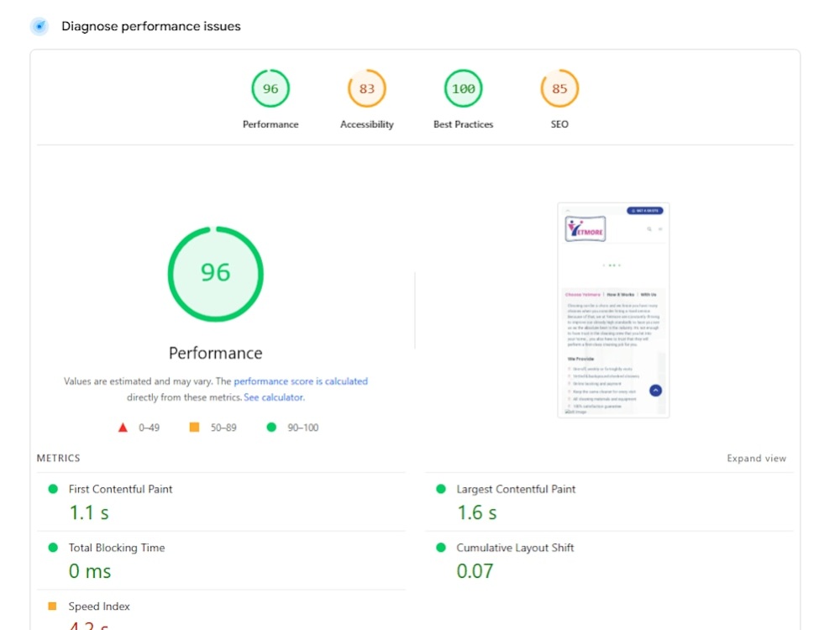Open the performance score is calculated link

301,381
